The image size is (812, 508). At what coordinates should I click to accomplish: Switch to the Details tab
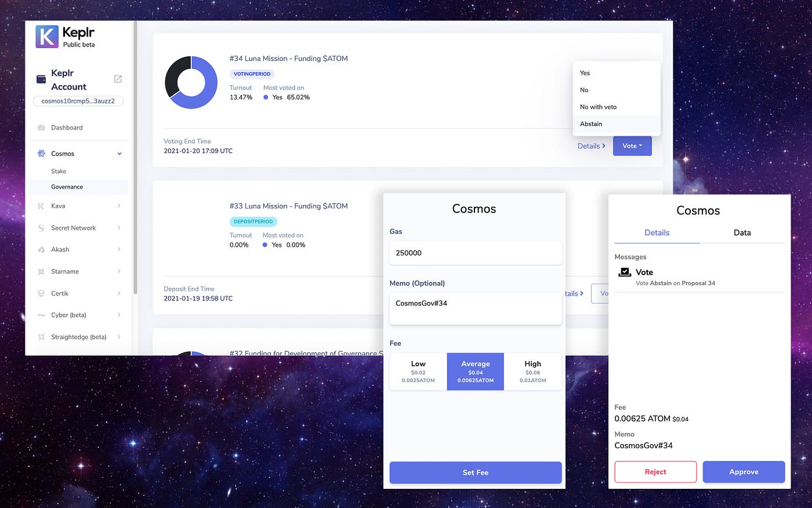657,233
